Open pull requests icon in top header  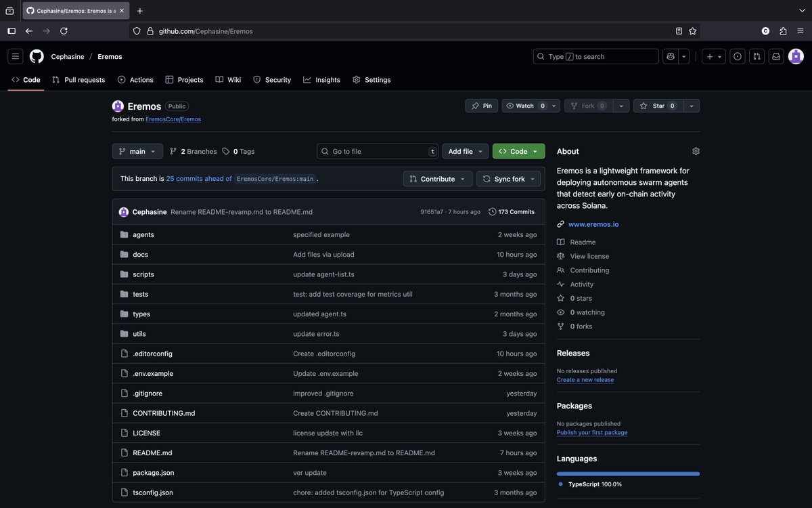tap(757, 57)
